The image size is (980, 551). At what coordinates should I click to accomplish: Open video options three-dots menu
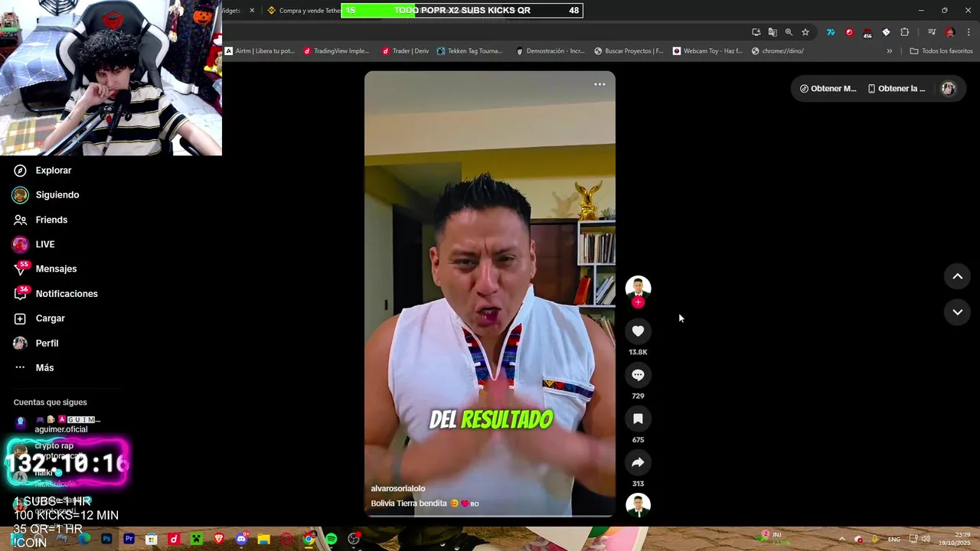click(599, 84)
